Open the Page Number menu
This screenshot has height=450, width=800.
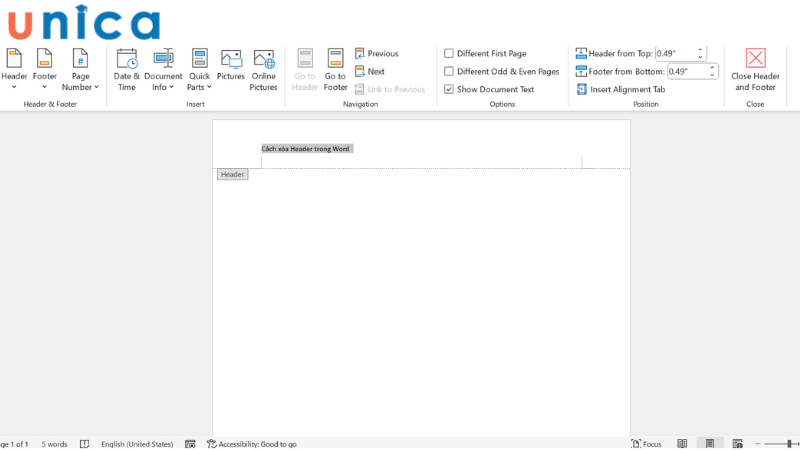(x=80, y=69)
